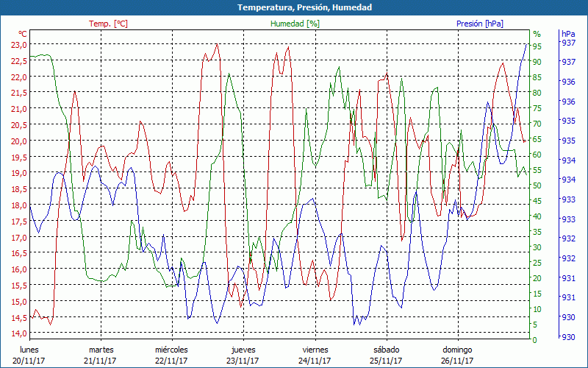This screenshot has height=368, width=588.
Task: Pick the viernes 24/11/17 date label
Action: 315,355
